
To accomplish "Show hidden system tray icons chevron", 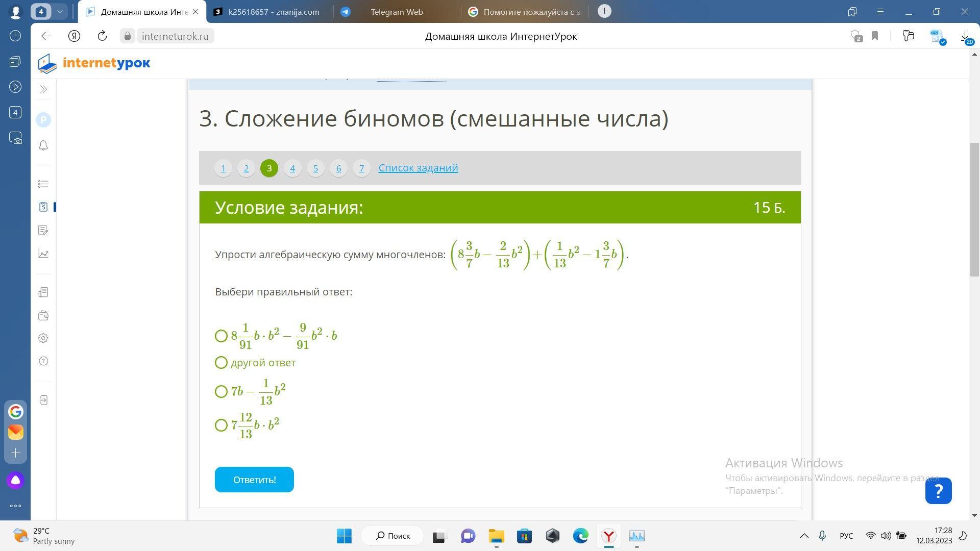I will 804,536.
